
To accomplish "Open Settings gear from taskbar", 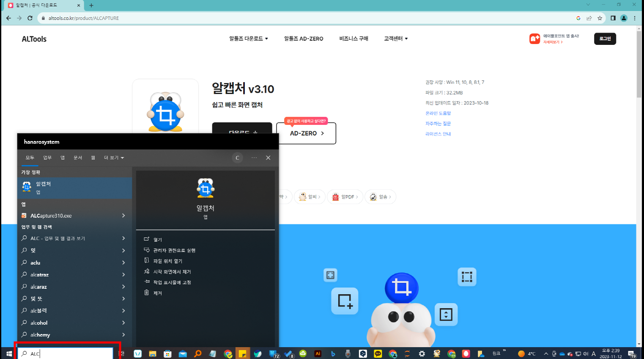I will tap(422, 353).
